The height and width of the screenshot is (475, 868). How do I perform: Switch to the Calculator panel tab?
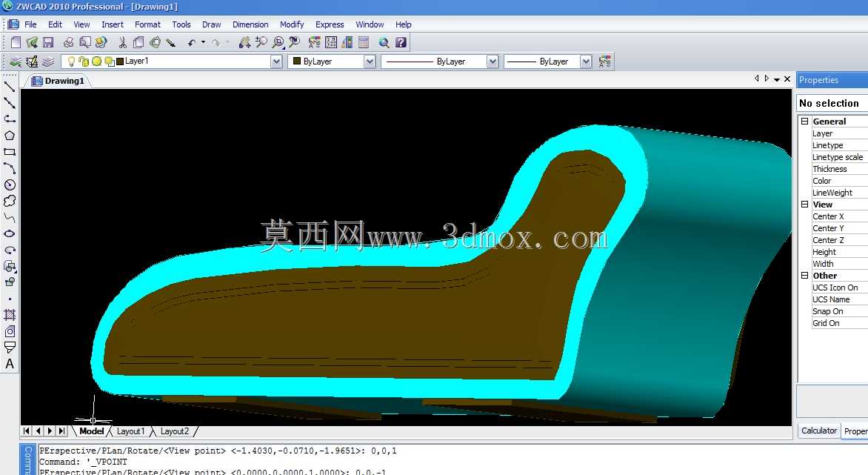pos(818,431)
